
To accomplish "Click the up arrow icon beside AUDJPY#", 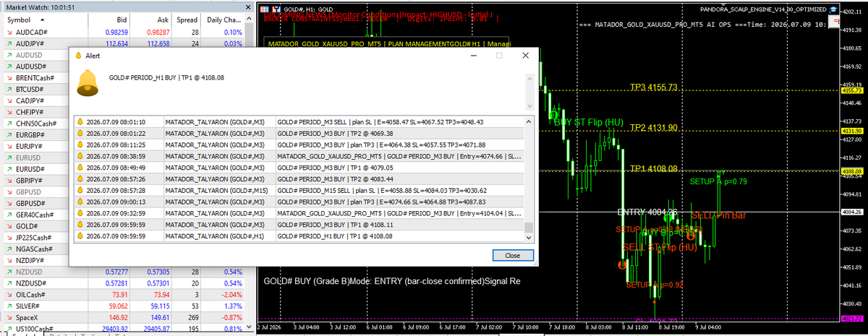I will tap(8, 43).
